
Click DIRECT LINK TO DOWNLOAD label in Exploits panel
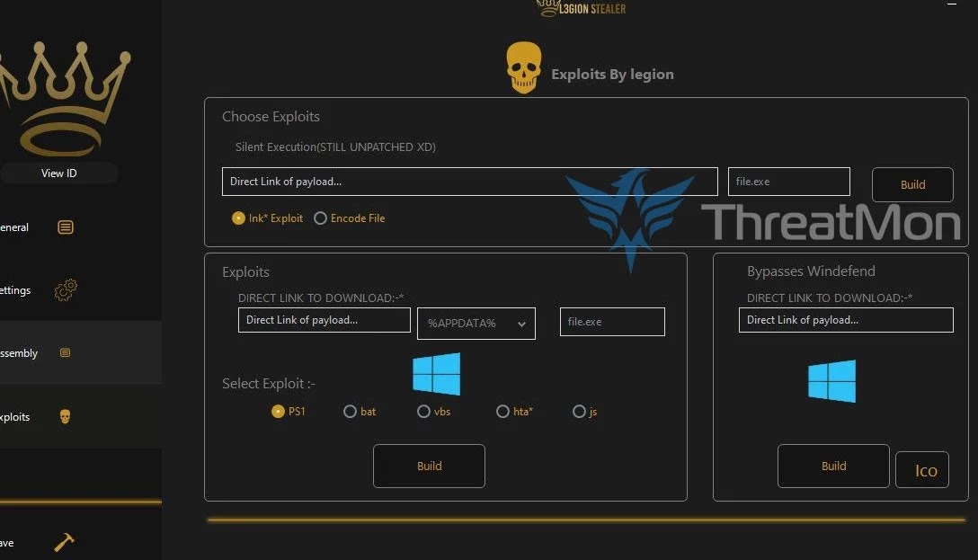point(321,298)
